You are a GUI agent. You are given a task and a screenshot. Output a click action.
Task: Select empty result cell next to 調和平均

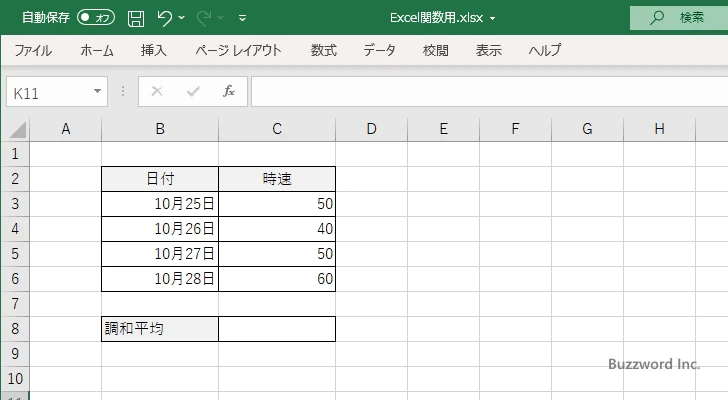tap(277, 329)
